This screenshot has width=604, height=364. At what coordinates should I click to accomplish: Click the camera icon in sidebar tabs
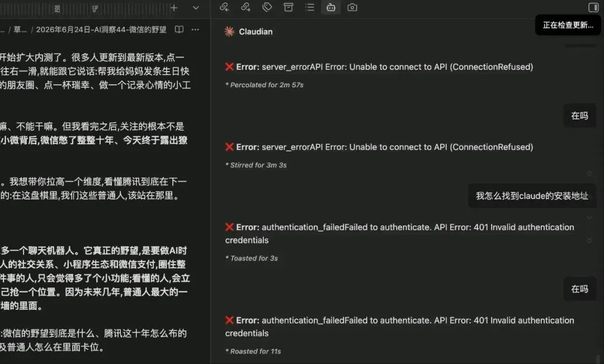coord(352,7)
